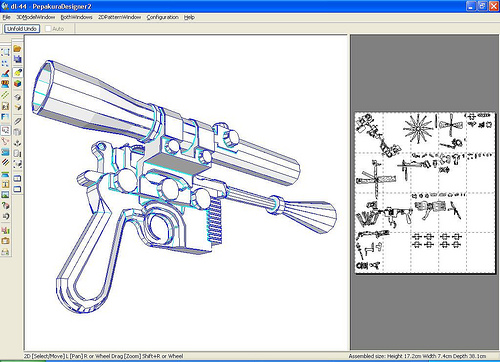500x362 pixels.
Task: Open the 2DPatternWindow menu
Action: [119, 17]
